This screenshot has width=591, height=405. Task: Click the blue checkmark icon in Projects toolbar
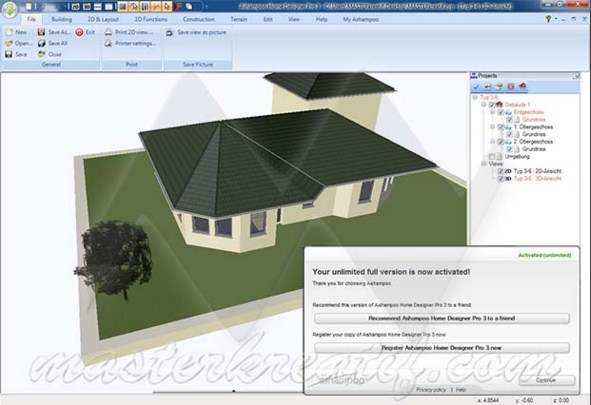click(476, 87)
